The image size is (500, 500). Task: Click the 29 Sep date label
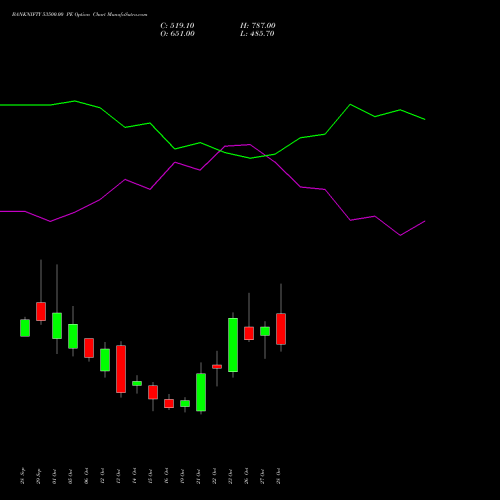pos(38,476)
